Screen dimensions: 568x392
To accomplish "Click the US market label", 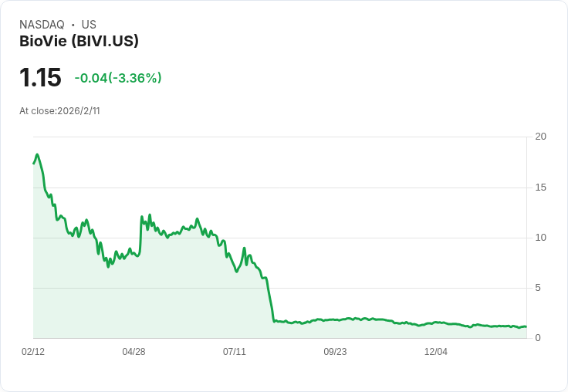I will click(89, 25).
